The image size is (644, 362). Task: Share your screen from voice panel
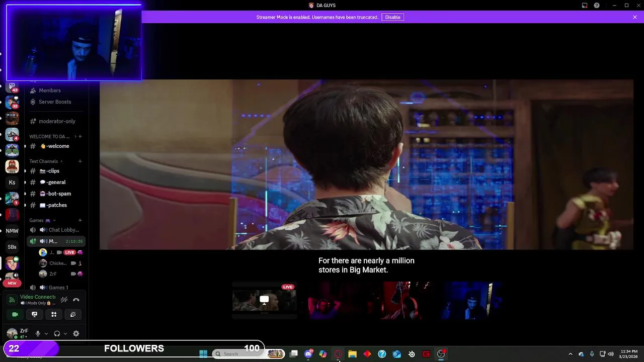click(34, 314)
